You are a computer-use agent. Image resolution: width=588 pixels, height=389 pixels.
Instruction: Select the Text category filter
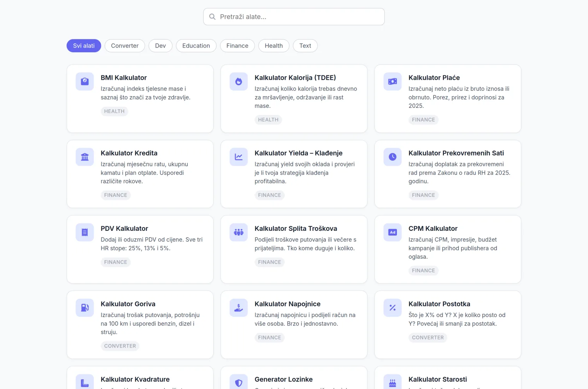(305, 46)
